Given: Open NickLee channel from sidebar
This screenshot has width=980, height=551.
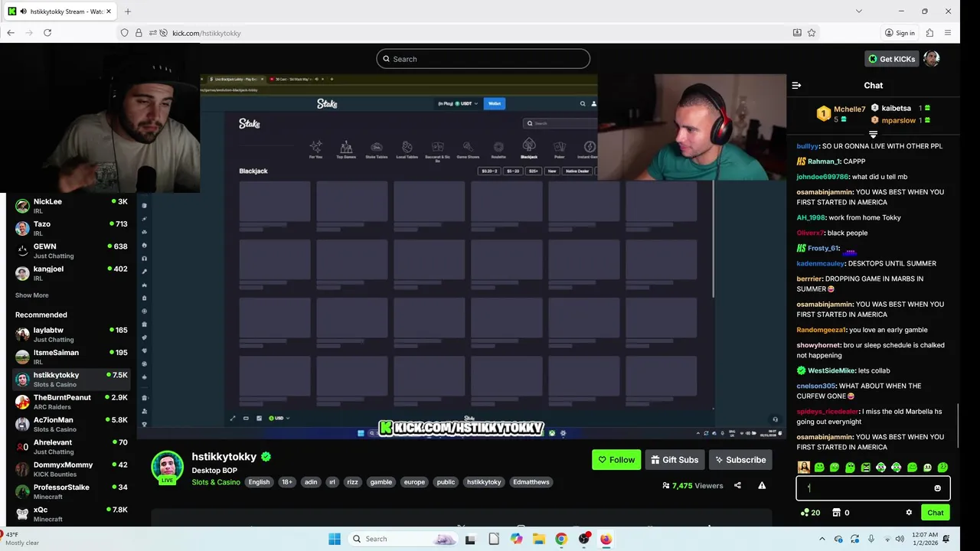Looking at the screenshot, I should (71, 206).
